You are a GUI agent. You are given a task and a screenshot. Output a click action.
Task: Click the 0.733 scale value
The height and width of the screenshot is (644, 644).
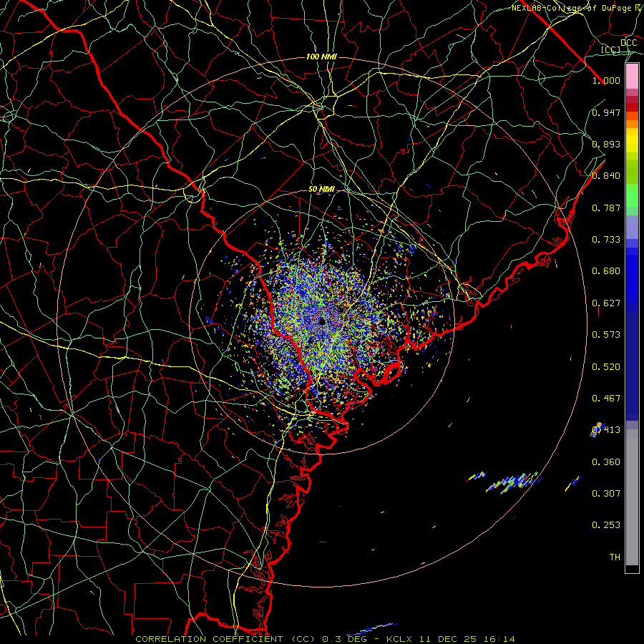tap(606, 240)
